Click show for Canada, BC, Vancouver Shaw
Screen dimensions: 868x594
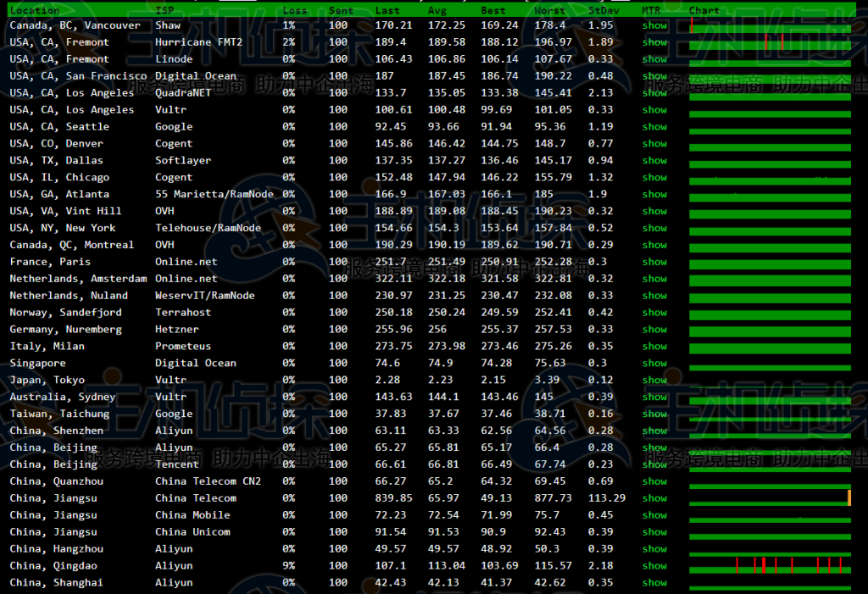[x=654, y=25]
